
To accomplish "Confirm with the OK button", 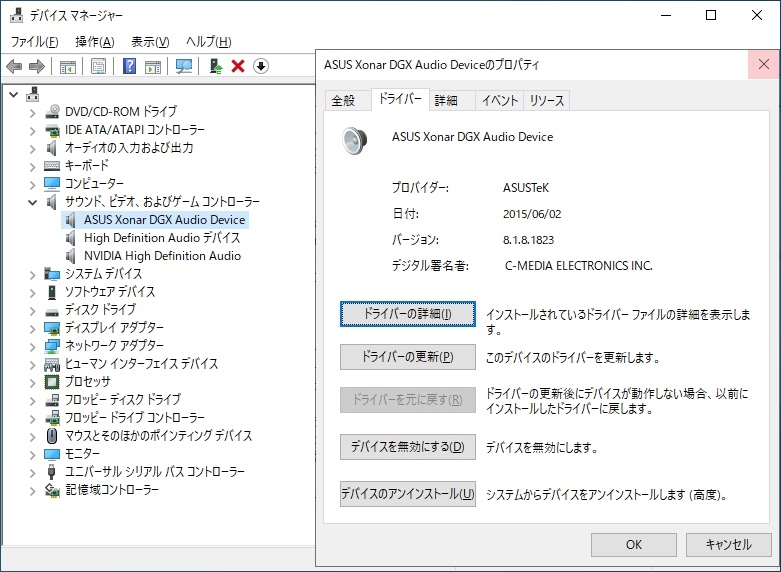I will pos(634,545).
